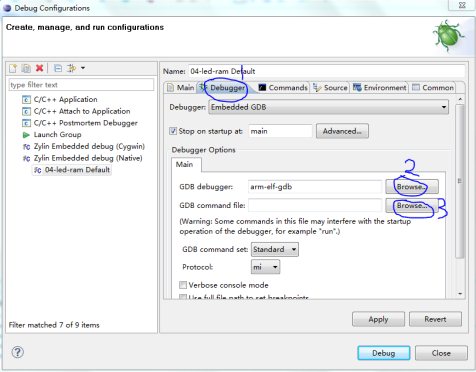Click the type filter text field
The width and height of the screenshot is (476, 372).
click(x=81, y=85)
